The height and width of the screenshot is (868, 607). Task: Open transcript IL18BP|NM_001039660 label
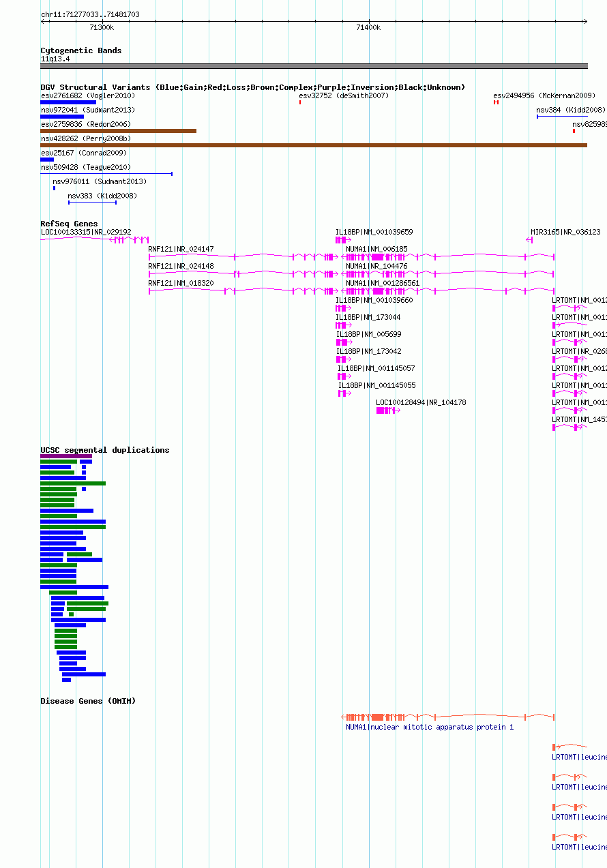(x=374, y=300)
